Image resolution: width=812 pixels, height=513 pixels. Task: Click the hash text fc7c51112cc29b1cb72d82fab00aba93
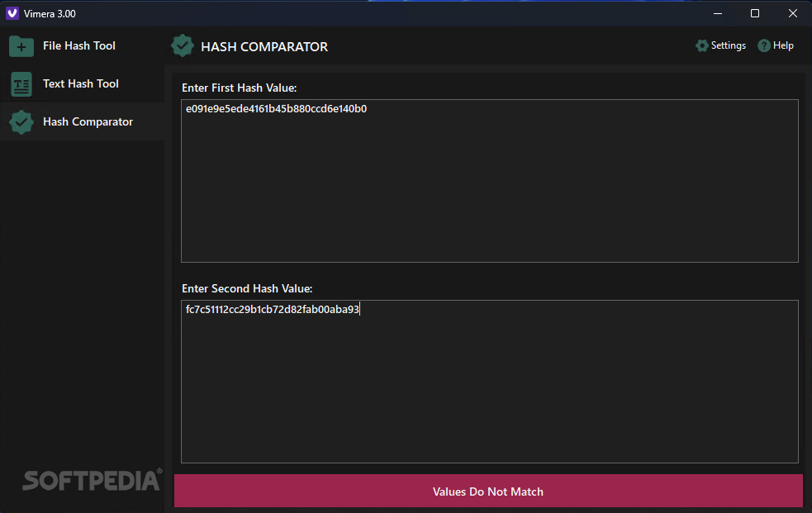point(273,310)
